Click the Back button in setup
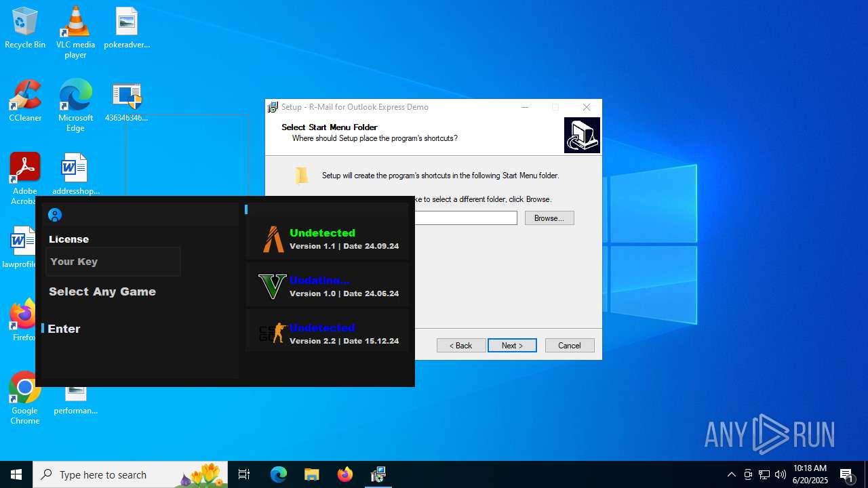This screenshot has height=488, width=868. (x=461, y=346)
